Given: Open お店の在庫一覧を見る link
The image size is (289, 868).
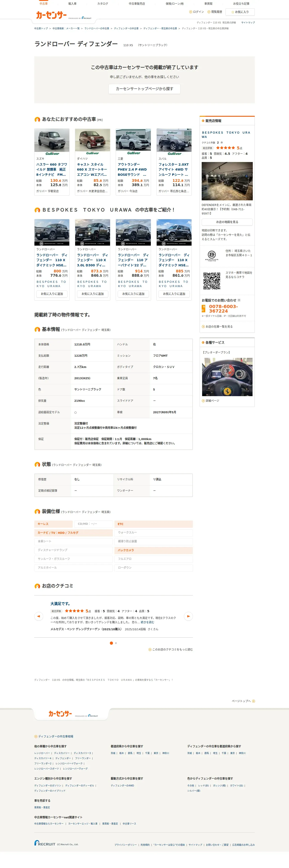Looking at the screenshot, I should pos(219,327).
